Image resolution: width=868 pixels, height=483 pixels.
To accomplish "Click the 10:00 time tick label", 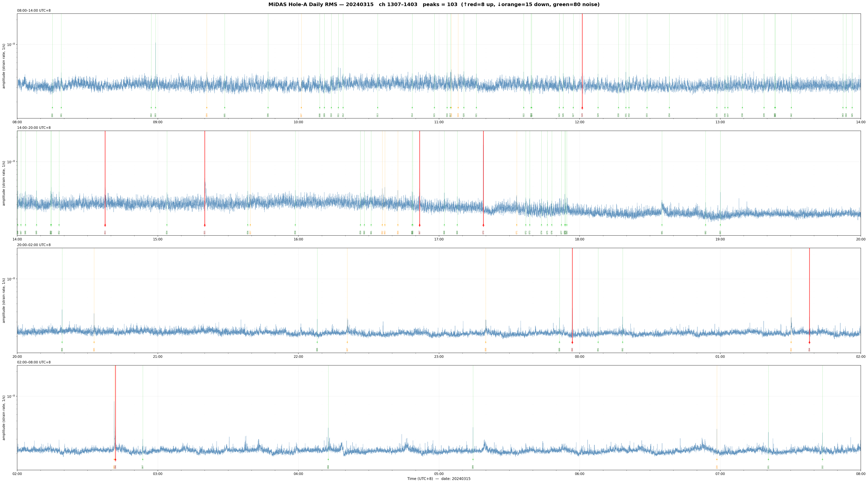I will point(298,122).
